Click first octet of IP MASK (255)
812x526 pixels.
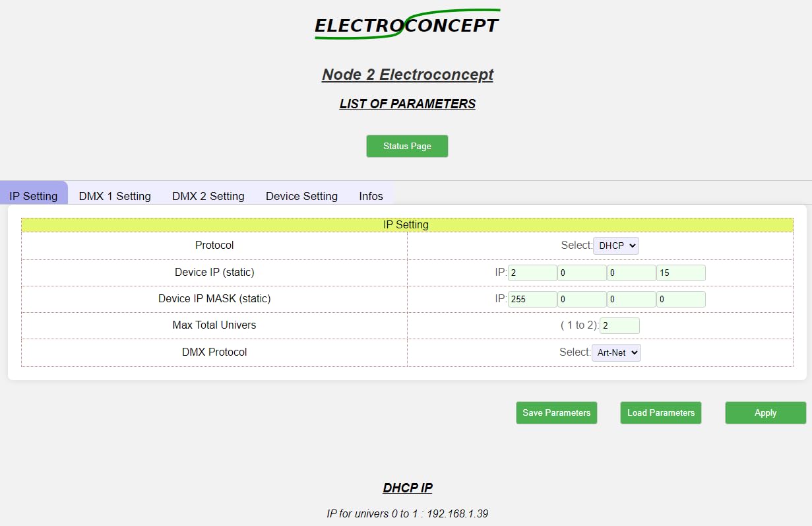pyautogui.click(x=532, y=299)
